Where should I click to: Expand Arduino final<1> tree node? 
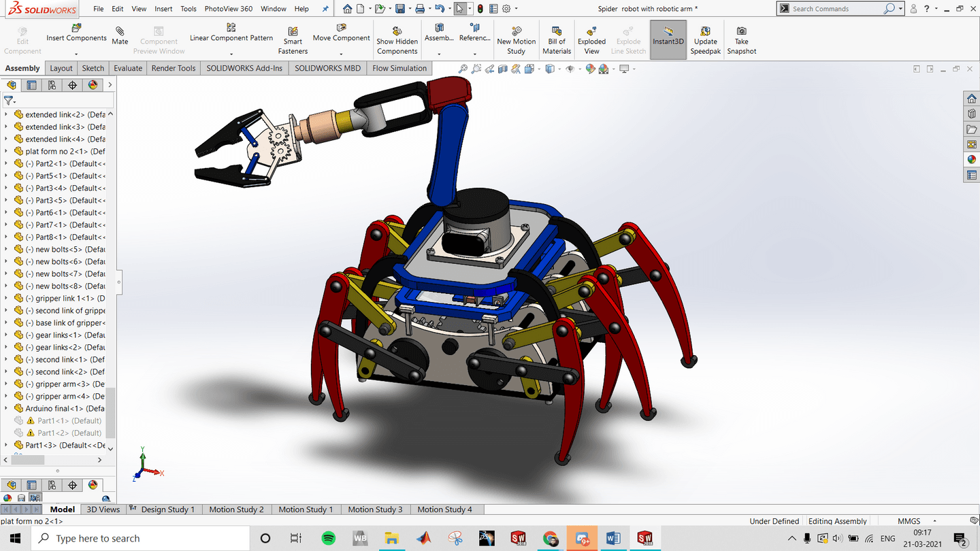click(6, 408)
